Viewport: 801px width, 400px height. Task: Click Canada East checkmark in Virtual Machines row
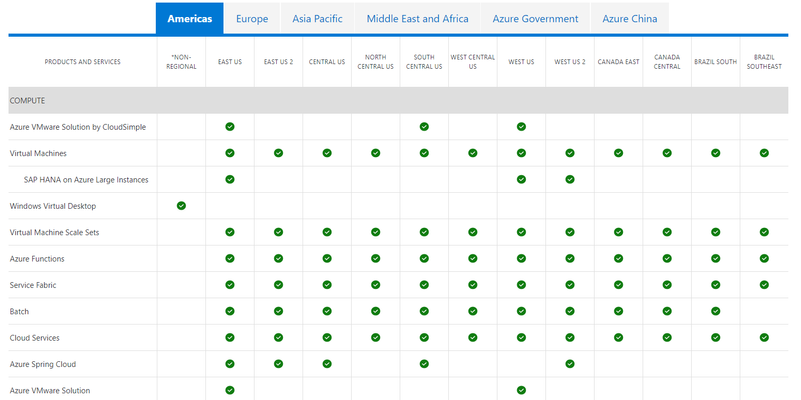(x=619, y=153)
